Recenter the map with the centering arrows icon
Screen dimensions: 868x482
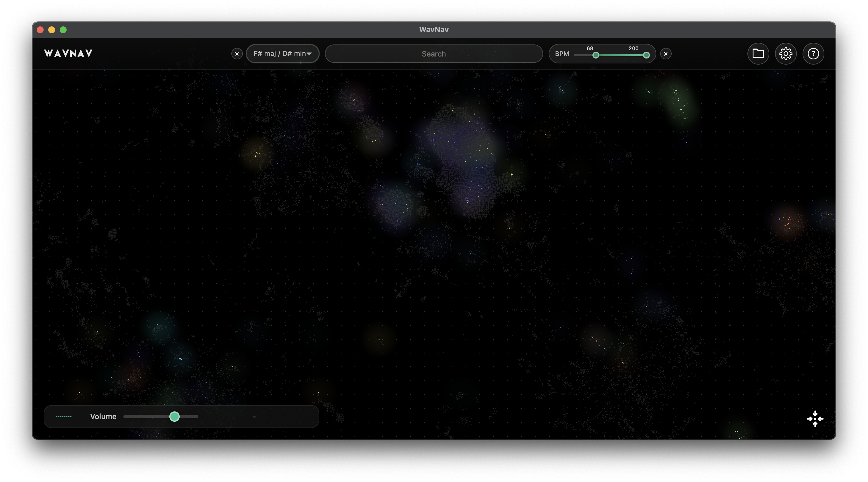click(x=815, y=419)
